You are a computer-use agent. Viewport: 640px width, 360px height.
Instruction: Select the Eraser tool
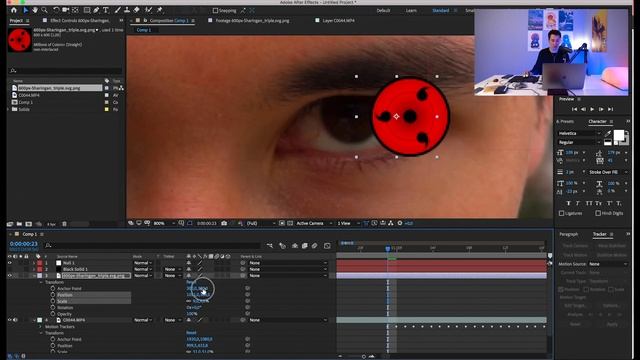click(136, 10)
